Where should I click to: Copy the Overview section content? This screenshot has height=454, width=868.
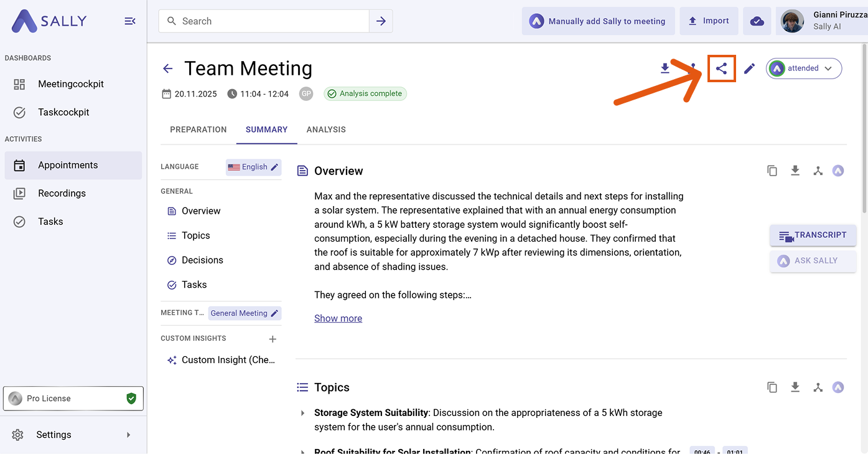tap(772, 171)
